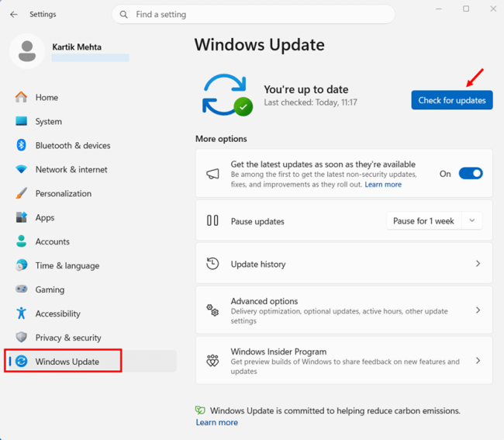Click the Network wifi icon

pyautogui.click(x=21, y=169)
